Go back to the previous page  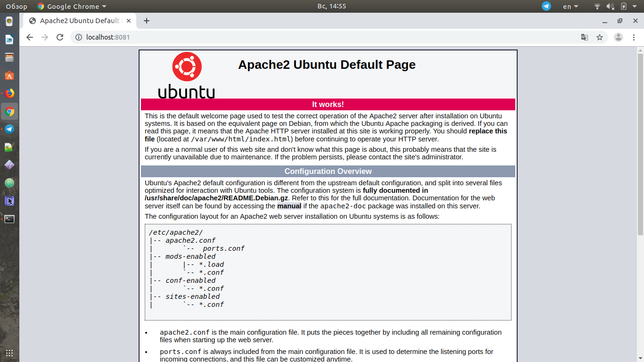(x=30, y=37)
